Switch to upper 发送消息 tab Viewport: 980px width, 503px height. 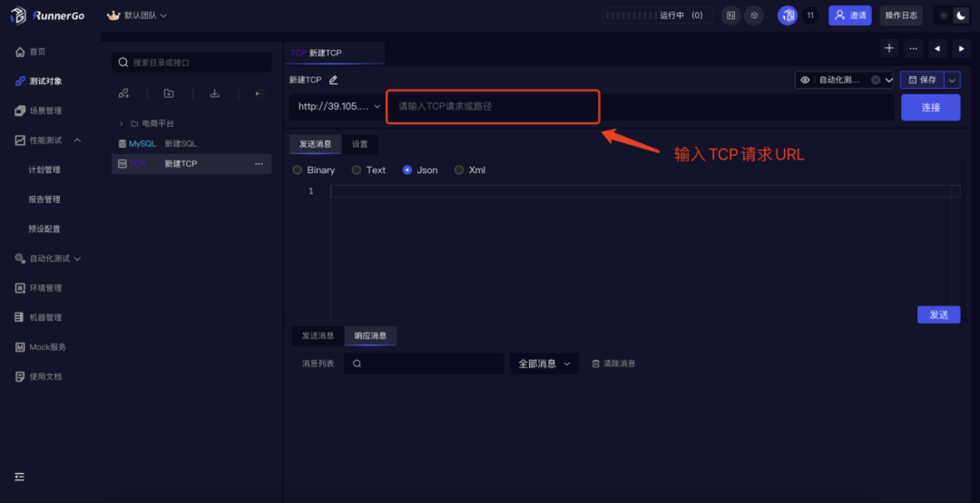(315, 144)
